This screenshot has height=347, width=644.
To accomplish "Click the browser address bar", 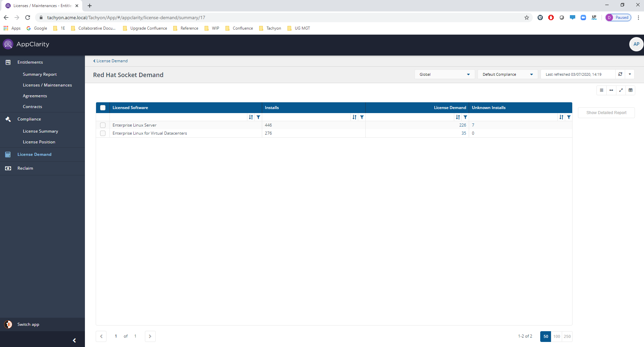I will 283,18.
